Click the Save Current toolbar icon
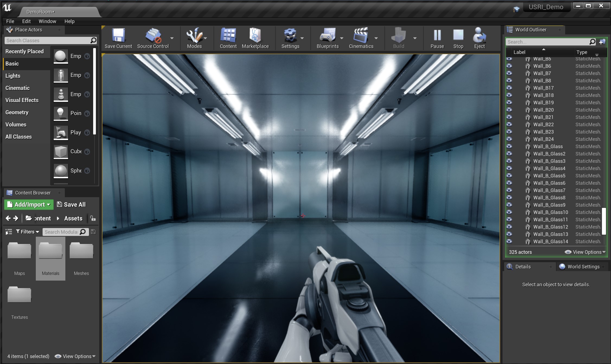 click(x=118, y=35)
